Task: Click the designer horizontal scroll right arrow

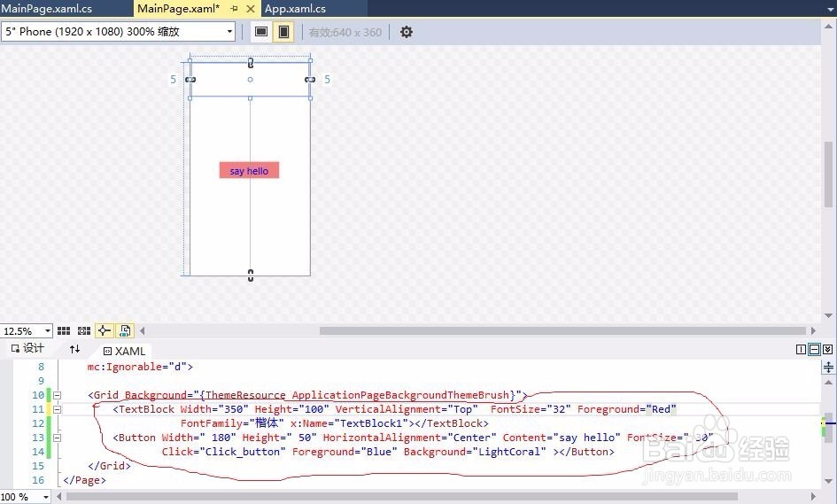Action: [813, 331]
